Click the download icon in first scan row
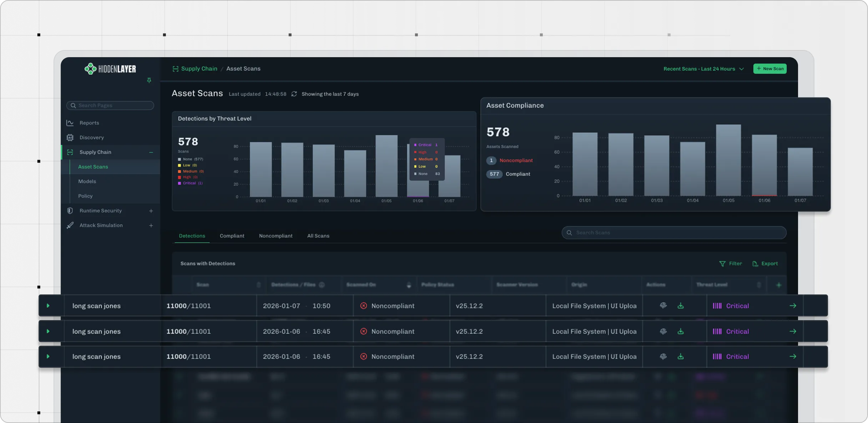 (x=680, y=306)
